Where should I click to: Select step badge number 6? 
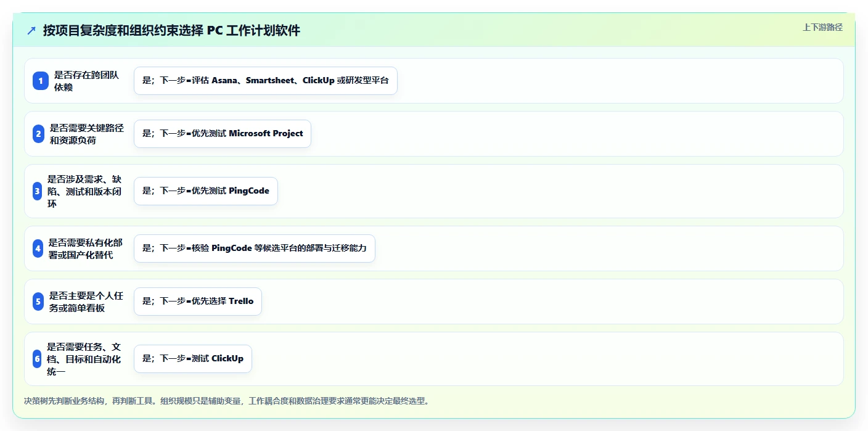(37, 359)
